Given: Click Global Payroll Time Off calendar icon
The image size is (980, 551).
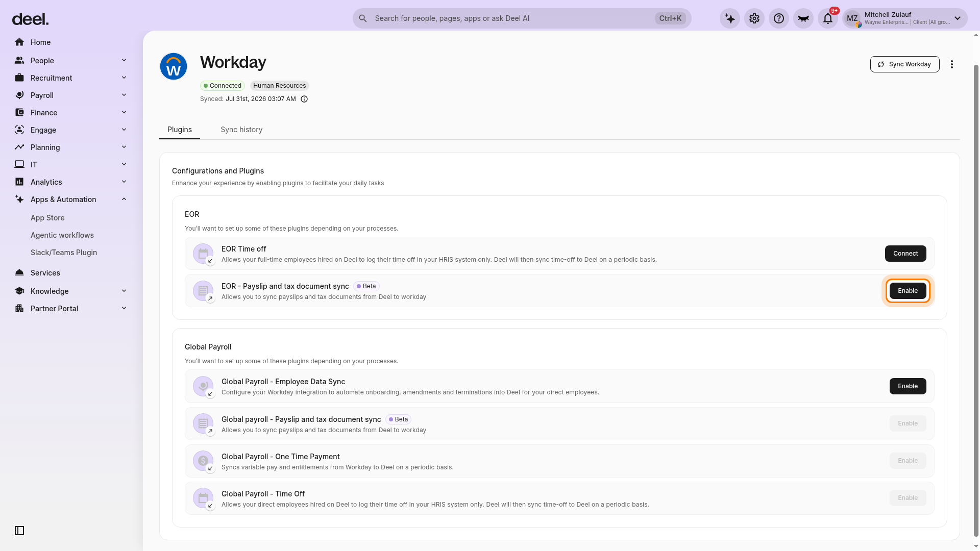Looking at the screenshot, I should (x=203, y=498).
